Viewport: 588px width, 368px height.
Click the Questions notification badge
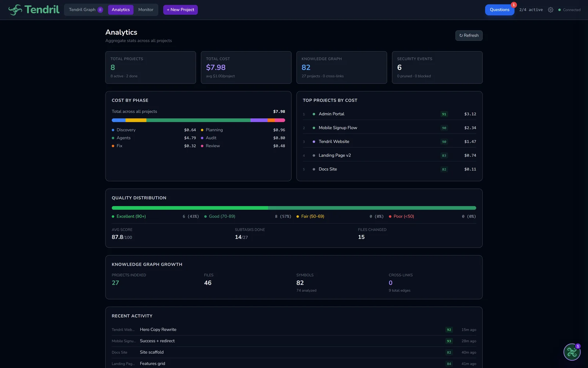513,5
